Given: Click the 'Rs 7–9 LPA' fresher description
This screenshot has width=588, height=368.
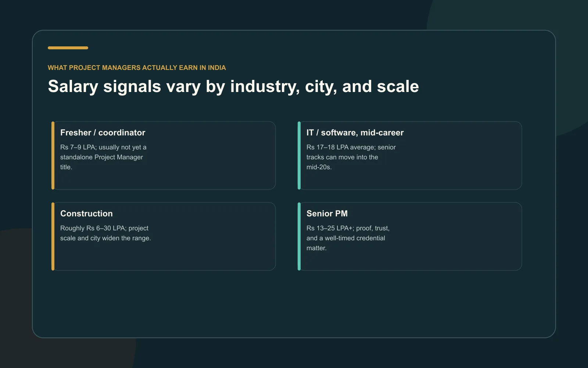Looking at the screenshot, I should (103, 157).
